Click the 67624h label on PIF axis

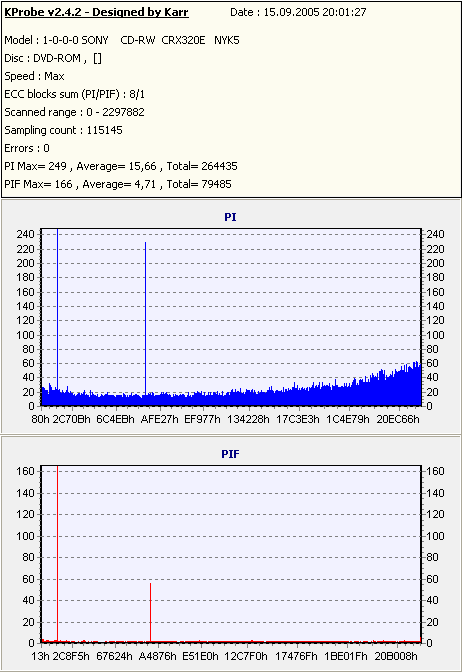tap(114, 657)
